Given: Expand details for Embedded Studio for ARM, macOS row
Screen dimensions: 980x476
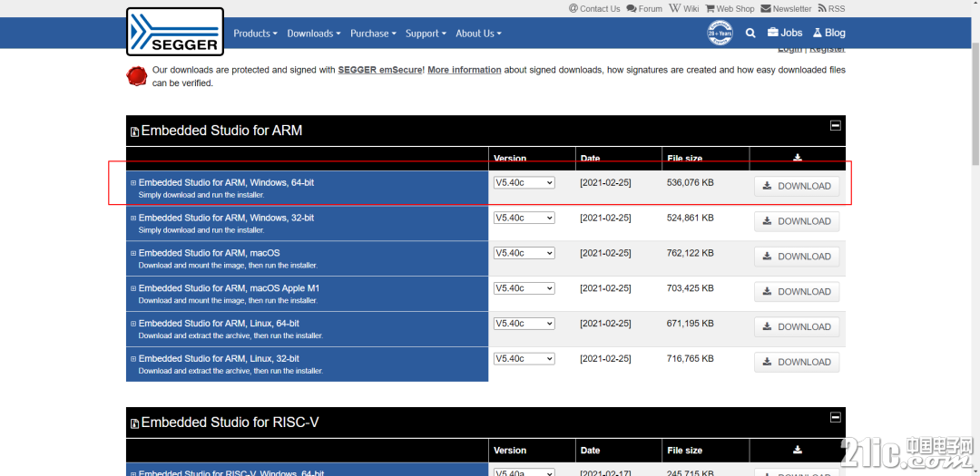Looking at the screenshot, I should 133,253.
